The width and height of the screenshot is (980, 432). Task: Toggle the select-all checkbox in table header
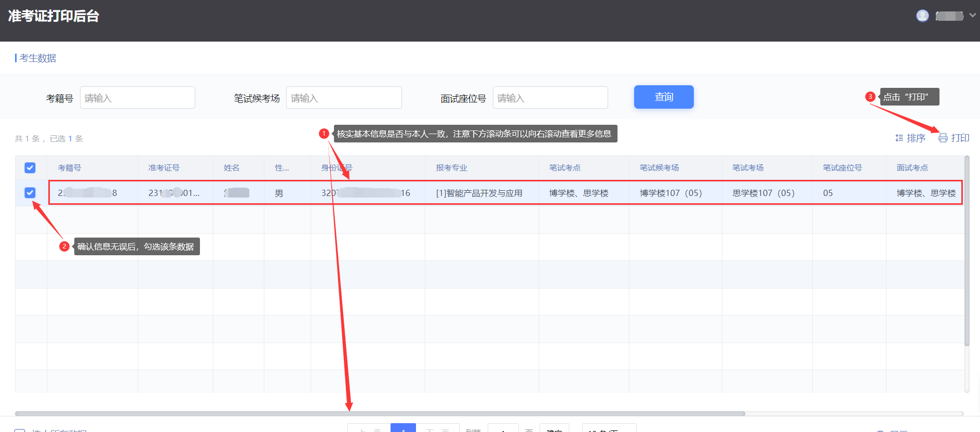(30, 168)
